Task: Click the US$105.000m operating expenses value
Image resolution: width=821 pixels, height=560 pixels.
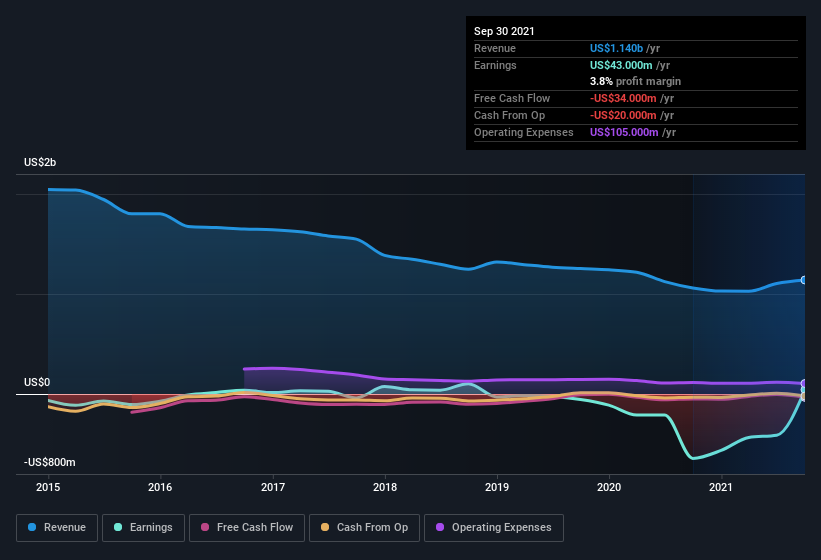Action: pyautogui.click(x=624, y=132)
